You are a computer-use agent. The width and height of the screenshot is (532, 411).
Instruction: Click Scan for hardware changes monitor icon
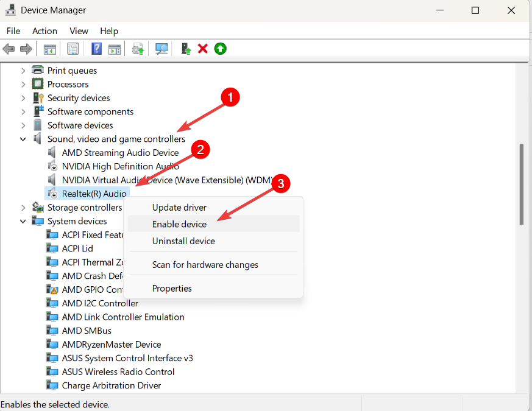pos(161,49)
